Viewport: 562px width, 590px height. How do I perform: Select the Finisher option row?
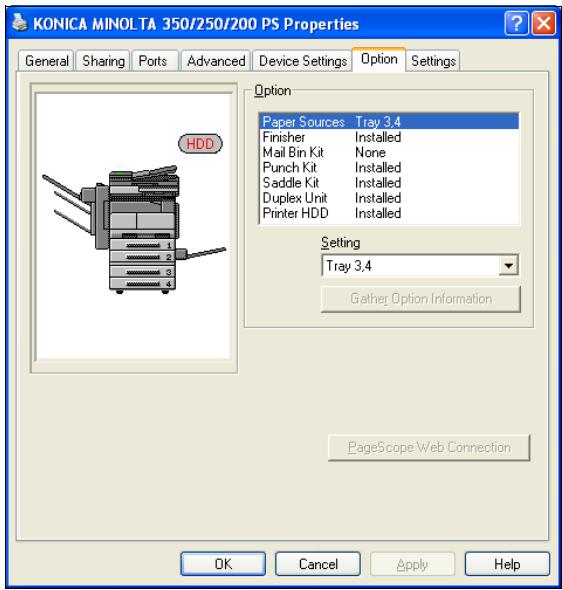389,137
